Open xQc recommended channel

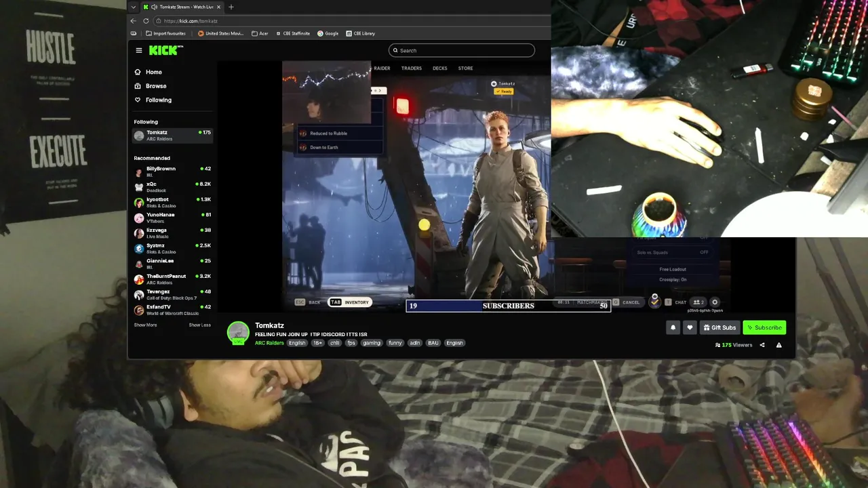[x=172, y=187]
